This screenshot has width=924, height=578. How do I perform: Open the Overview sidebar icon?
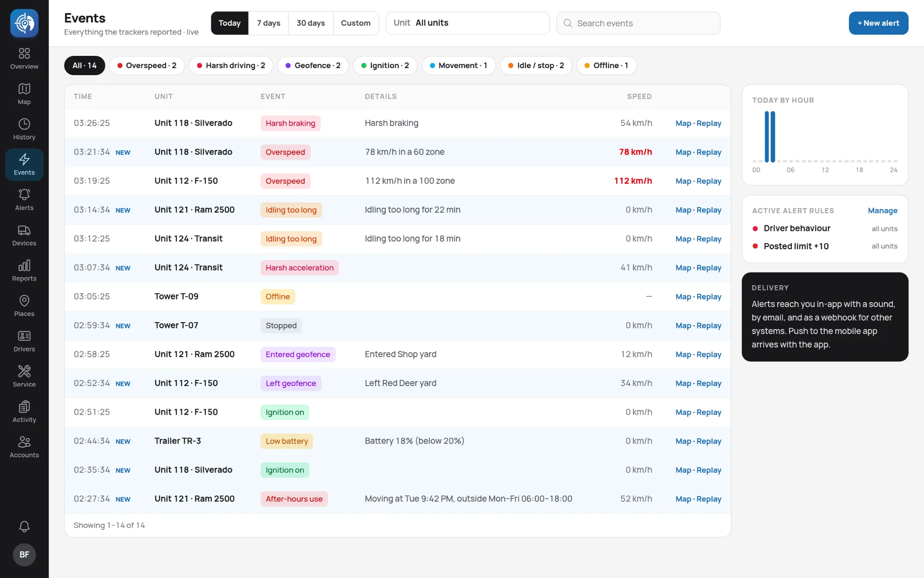pyautogui.click(x=24, y=53)
